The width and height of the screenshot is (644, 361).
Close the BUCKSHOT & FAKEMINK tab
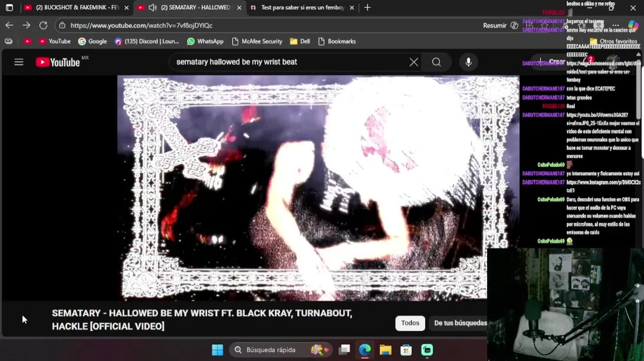click(126, 8)
